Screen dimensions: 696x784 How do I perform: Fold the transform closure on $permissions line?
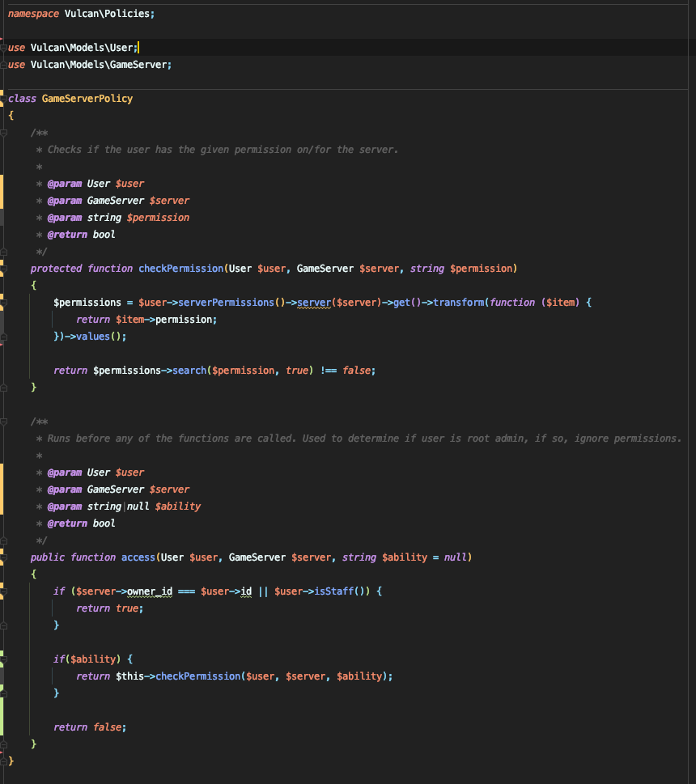(x=3, y=303)
